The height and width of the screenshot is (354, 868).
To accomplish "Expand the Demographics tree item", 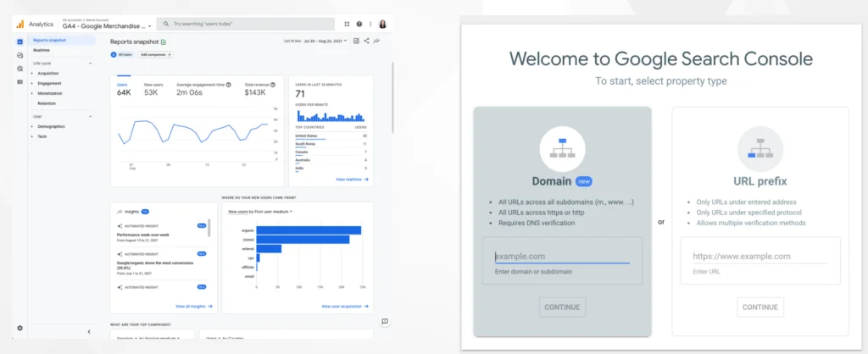I will (32, 127).
